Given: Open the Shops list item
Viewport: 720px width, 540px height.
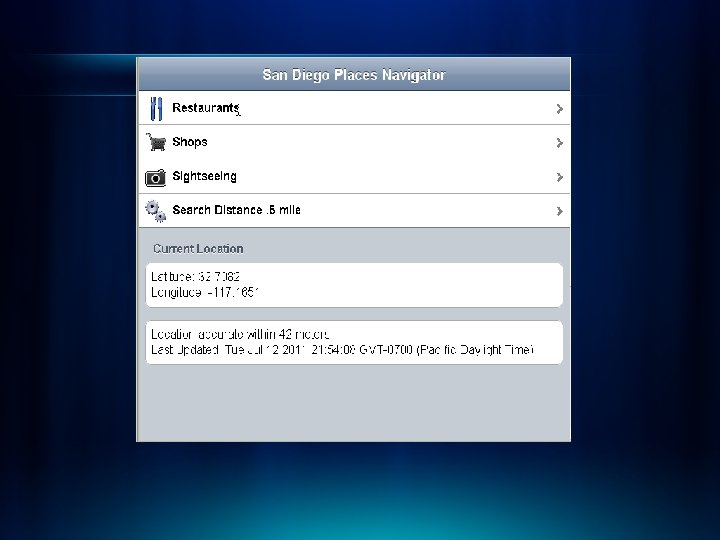Looking at the screenshot, I should point(354,142).
